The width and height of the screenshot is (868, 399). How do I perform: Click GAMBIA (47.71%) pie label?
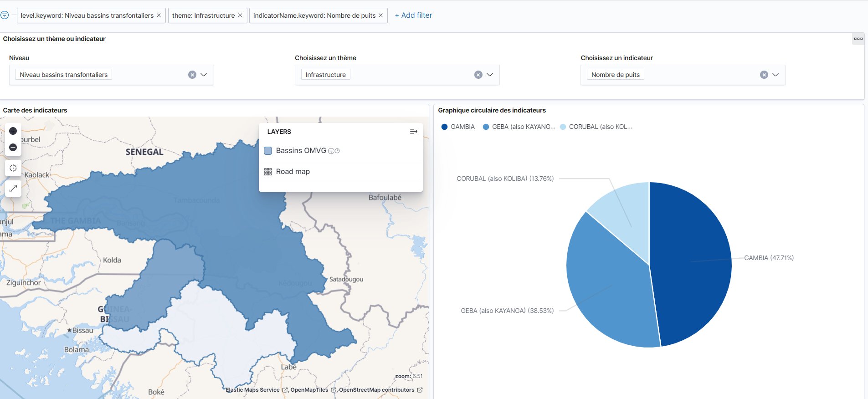[769, 258]
